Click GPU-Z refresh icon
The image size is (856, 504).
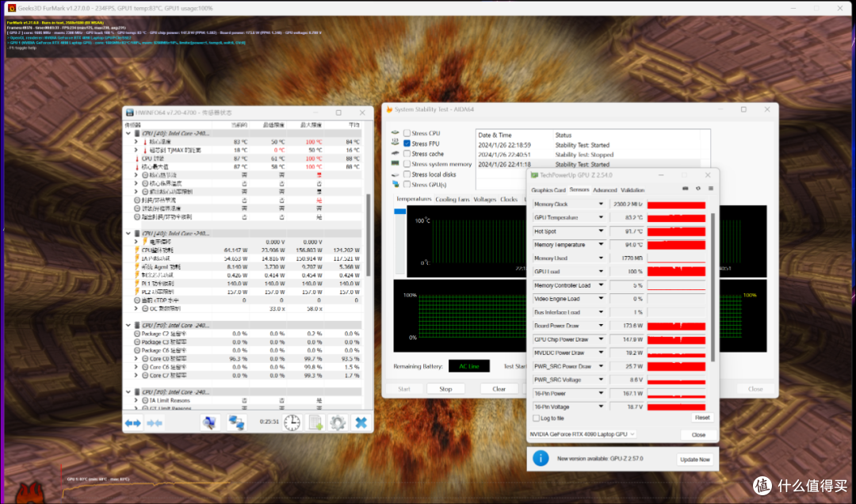(697, 189)
